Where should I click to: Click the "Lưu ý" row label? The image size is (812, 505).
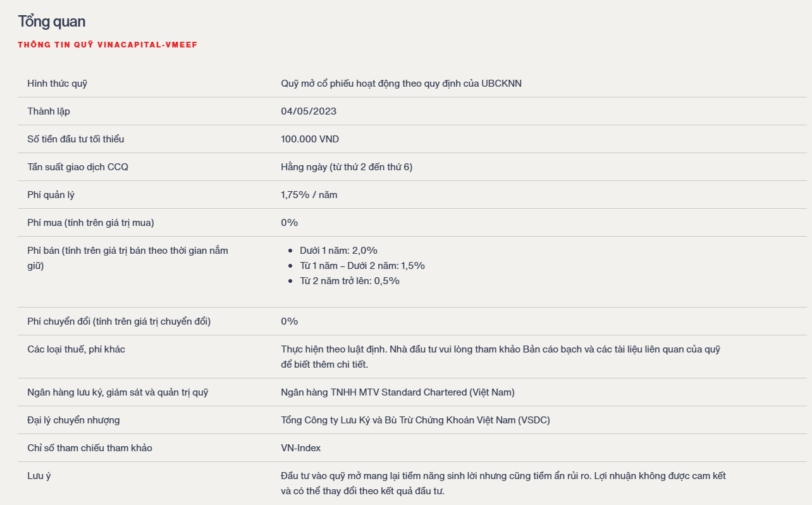(39, 476)
